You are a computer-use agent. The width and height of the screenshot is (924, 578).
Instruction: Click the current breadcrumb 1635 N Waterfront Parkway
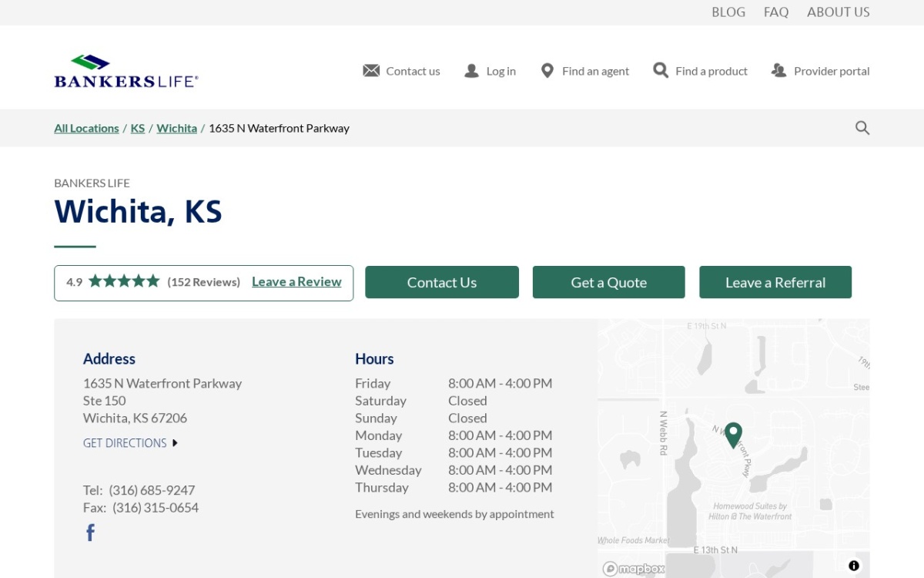[279, 128]
